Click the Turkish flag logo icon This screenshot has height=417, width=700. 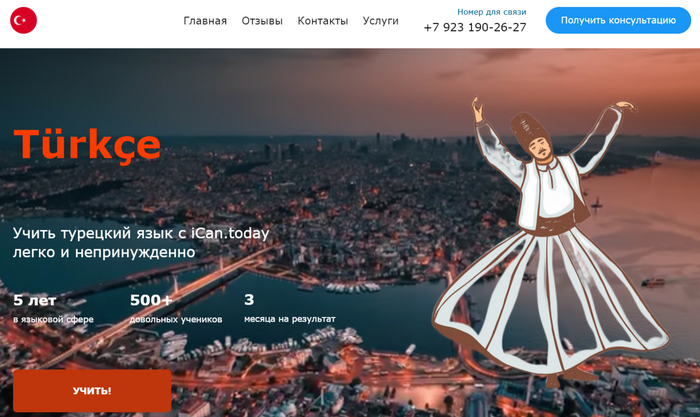(23, 20)
